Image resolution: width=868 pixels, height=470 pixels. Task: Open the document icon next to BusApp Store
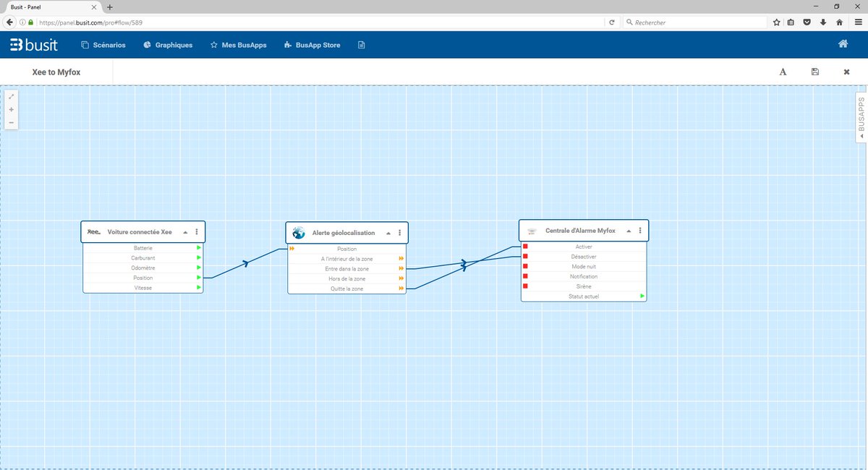361,45
